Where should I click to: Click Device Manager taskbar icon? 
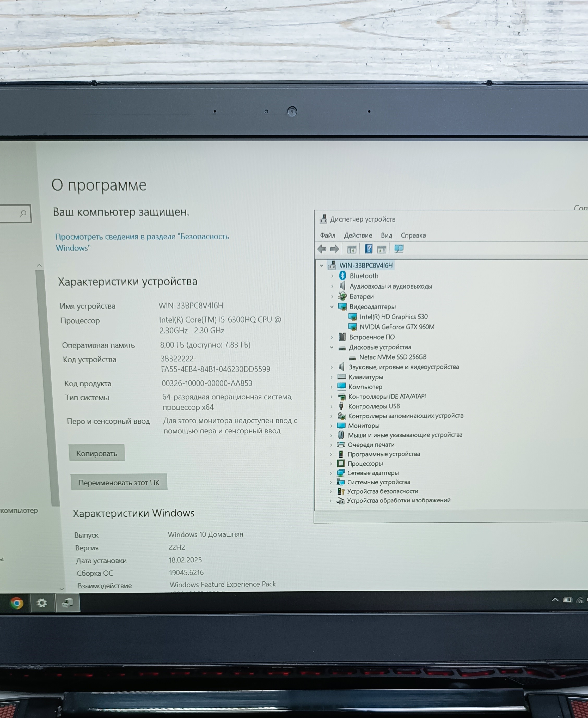68,603
